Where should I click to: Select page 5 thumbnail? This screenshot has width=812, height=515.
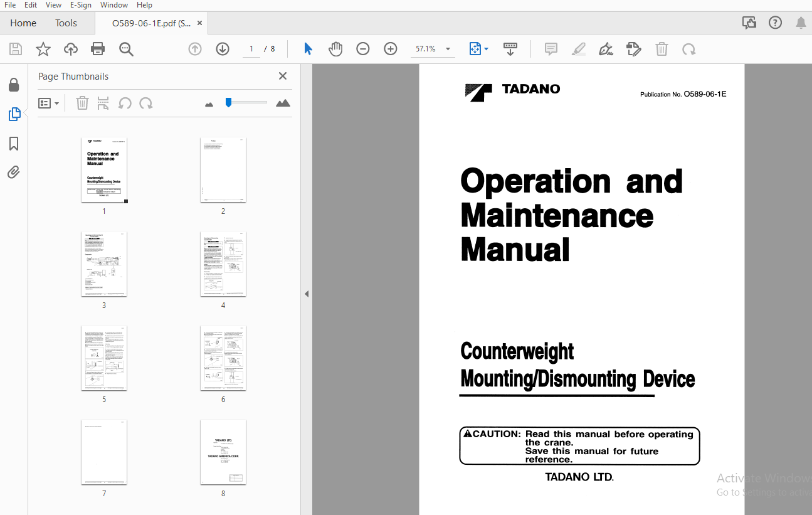pos(104,358)
